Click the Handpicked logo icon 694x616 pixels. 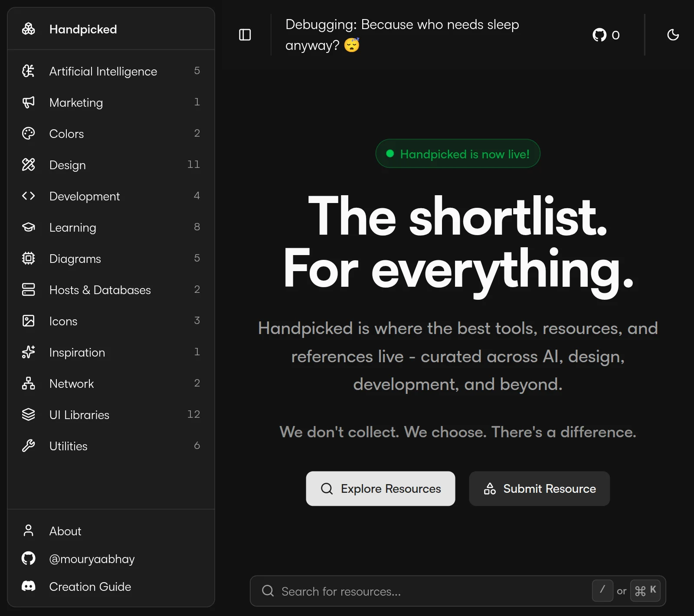(29, 29)
